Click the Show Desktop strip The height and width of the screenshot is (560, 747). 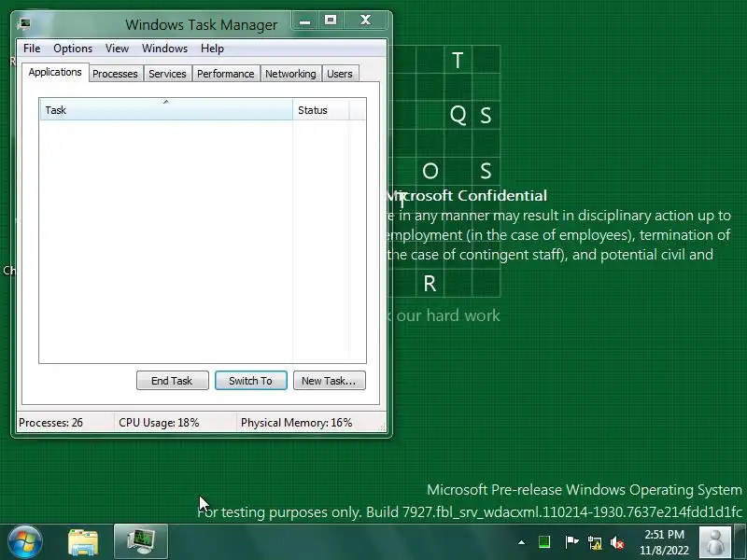(740, 542)
